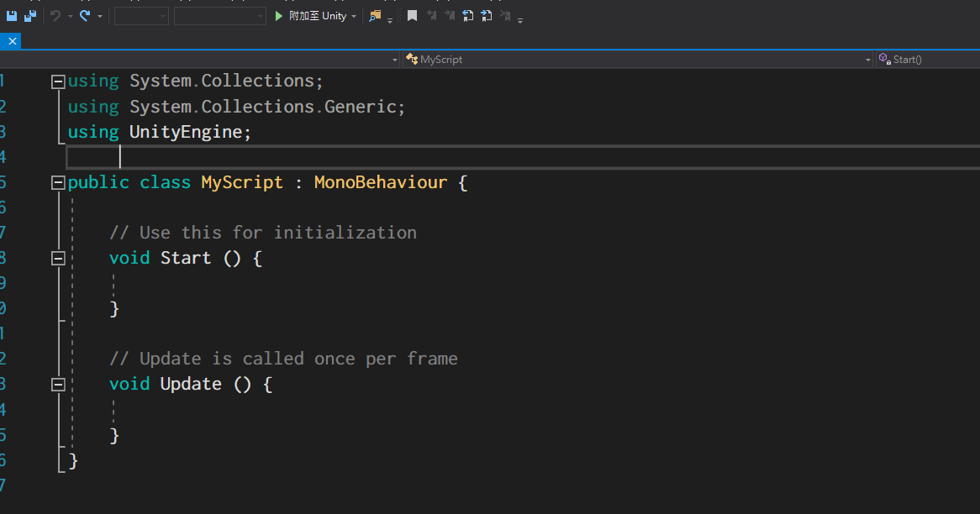Jump to the next bookmark
The image size is (980, 514).
(x=450, y=15)
